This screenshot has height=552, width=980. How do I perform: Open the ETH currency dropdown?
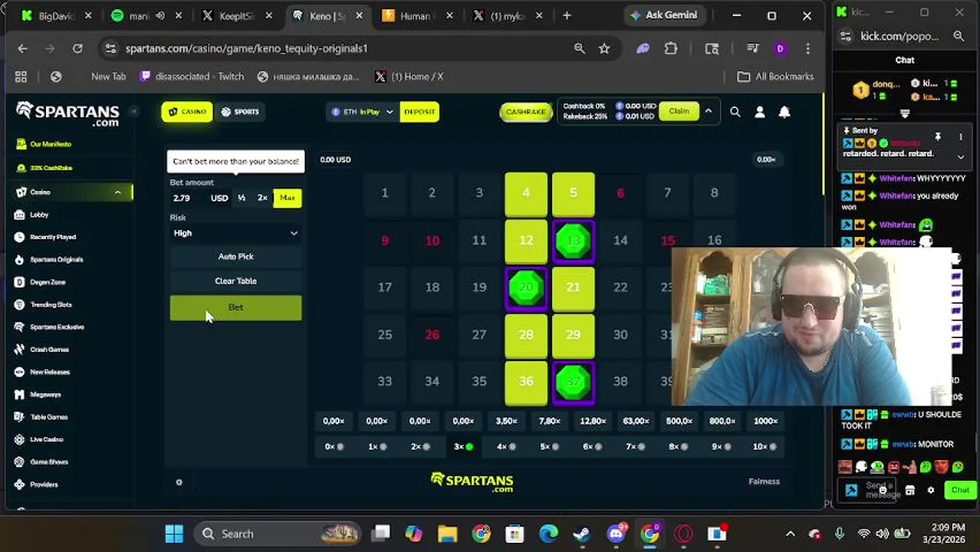(362, 112)
